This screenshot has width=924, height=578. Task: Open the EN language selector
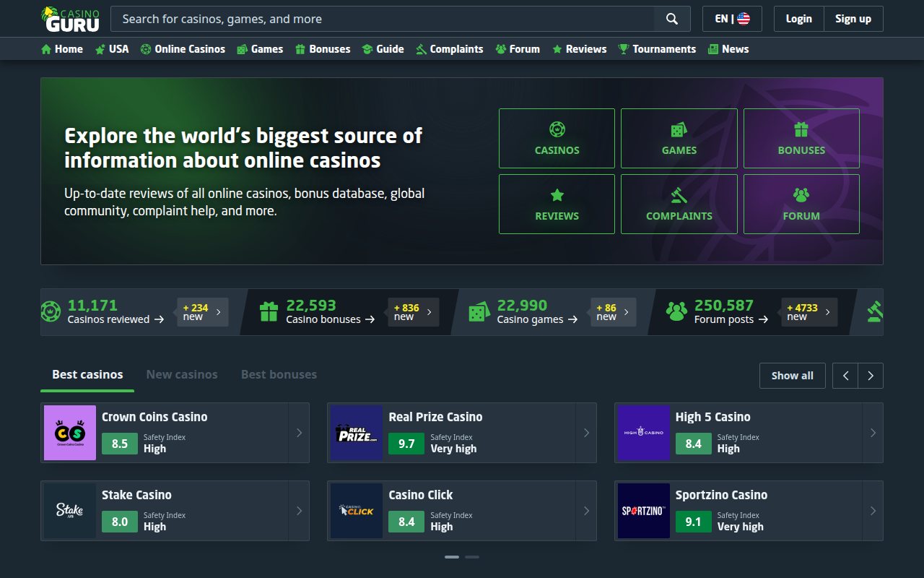tap(732, 19)
